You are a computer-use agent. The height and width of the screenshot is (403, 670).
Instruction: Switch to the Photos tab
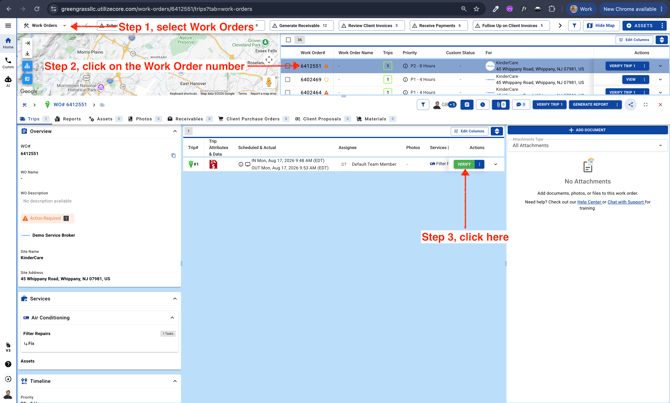coord(144,119)
